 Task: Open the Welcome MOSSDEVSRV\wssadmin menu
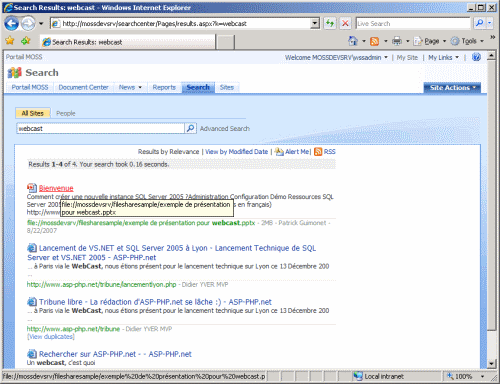[x=336, y=57]
